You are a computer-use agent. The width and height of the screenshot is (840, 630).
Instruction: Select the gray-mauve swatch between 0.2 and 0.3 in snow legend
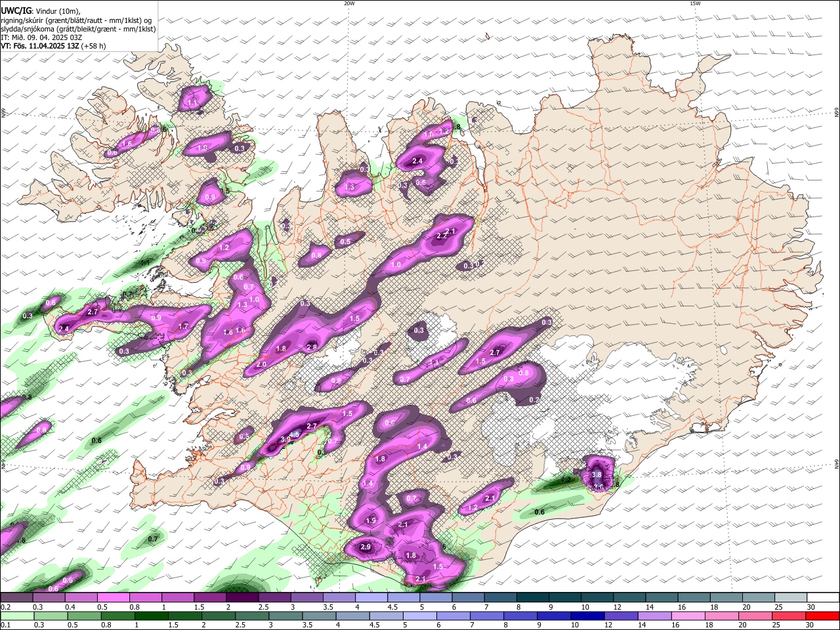pyautogui.click(x=16, y=598)
